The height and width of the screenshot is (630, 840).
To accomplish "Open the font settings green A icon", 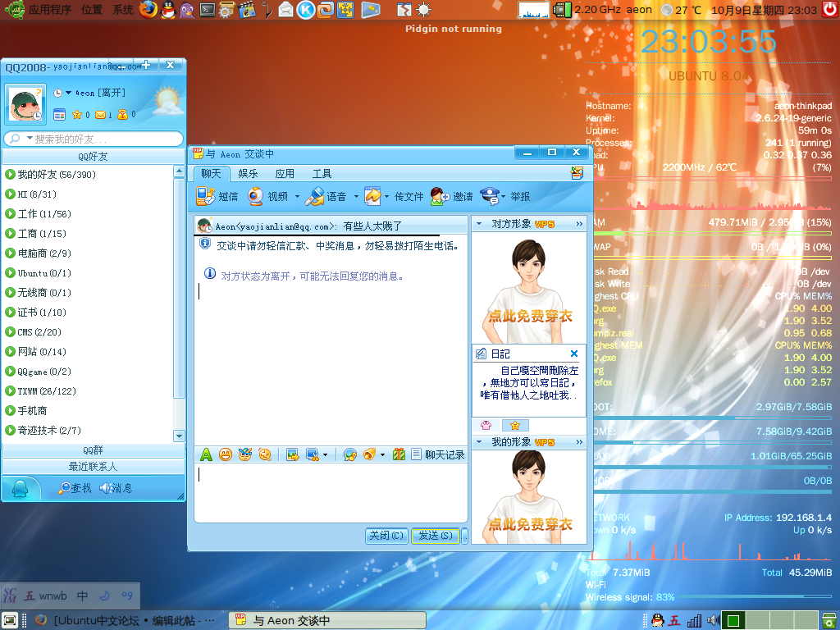I will (206, 454).
